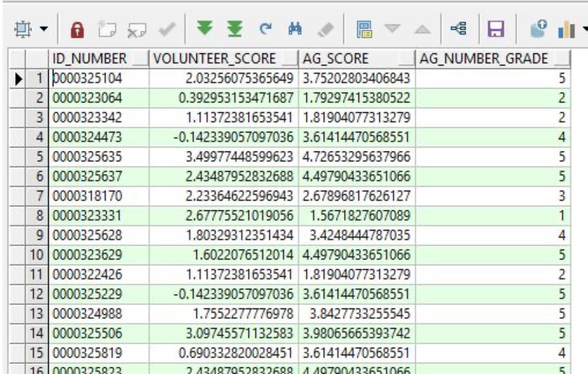This screenshot has width=588, height=374.
Task: Click the AG_SCORE column header
Action: tap(357, 59)
